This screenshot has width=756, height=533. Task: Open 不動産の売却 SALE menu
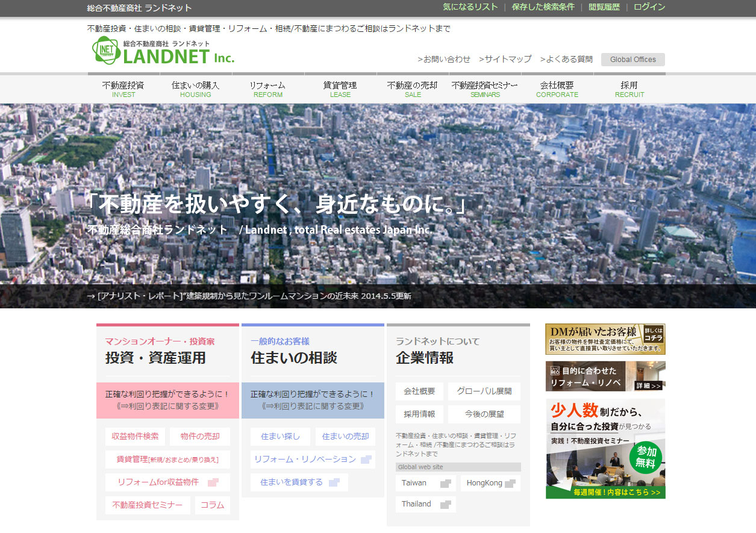413,89
